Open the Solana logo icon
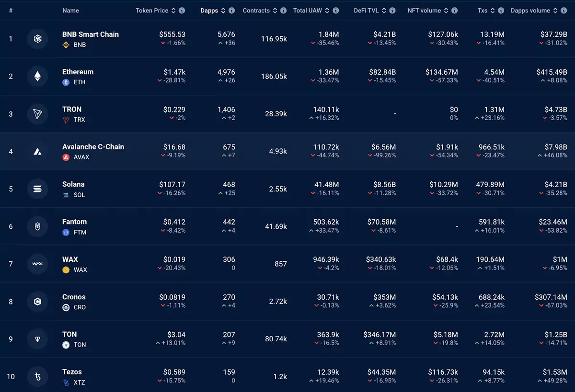This screenshot has width=575, height=392. [x=37, y=189]
